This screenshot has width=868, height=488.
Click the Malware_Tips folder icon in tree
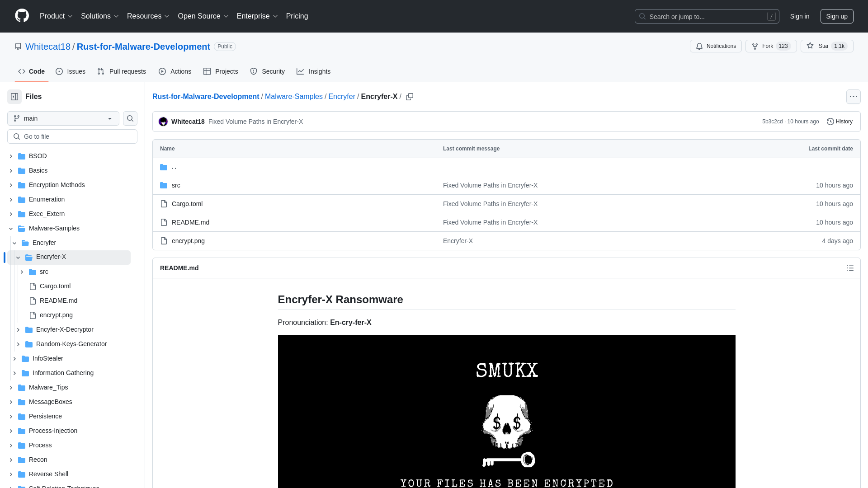coord(22,388)
